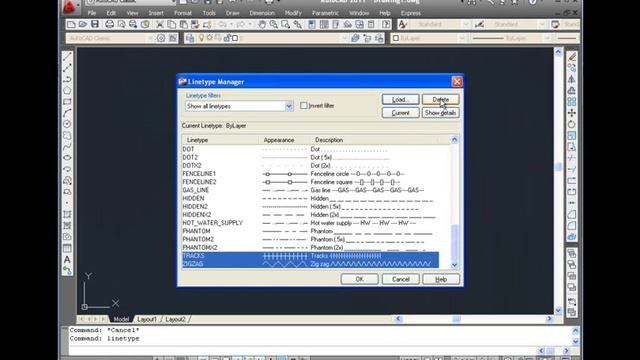
Task: Select the Move tool in Modify toolbar
Action: coord(571,113)
